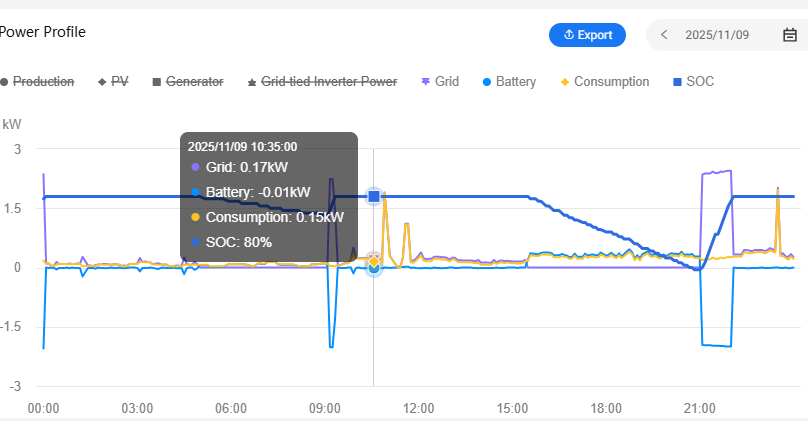Click the 12:00 label on the time axis
808x421 pixels.
coord(418,408)
